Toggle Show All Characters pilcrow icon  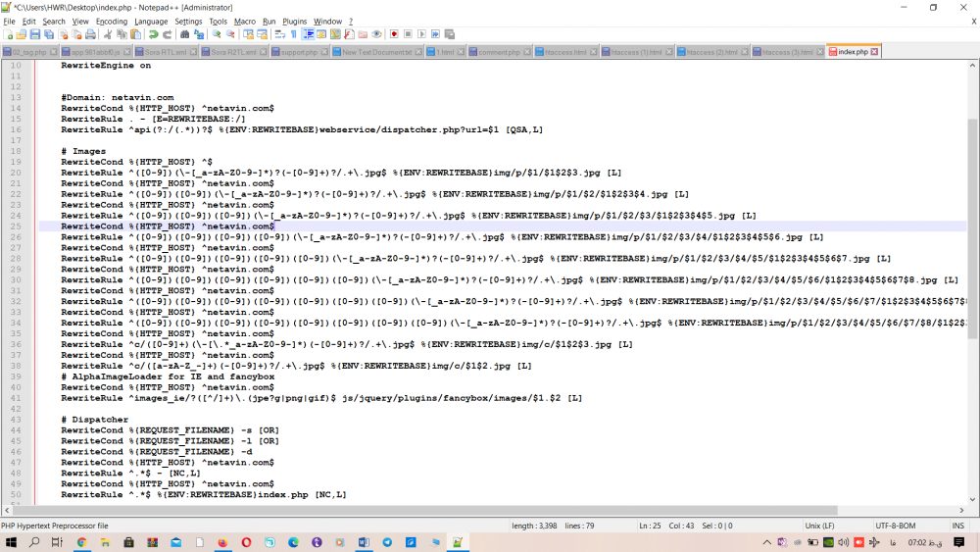click(x=294, y=34)
